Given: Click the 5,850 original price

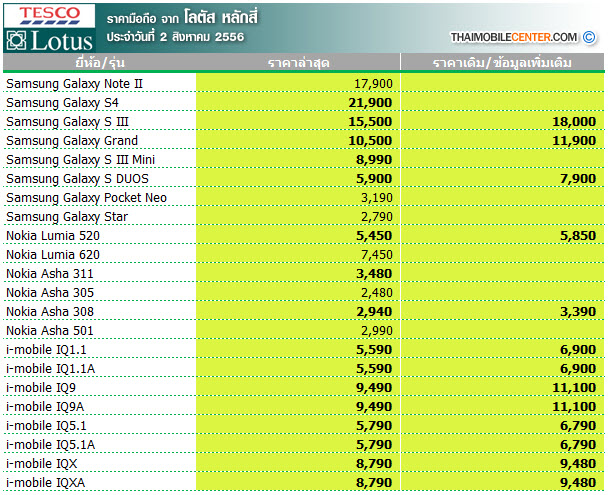Looking at the screenshot, I should click(x=578, y=236).
